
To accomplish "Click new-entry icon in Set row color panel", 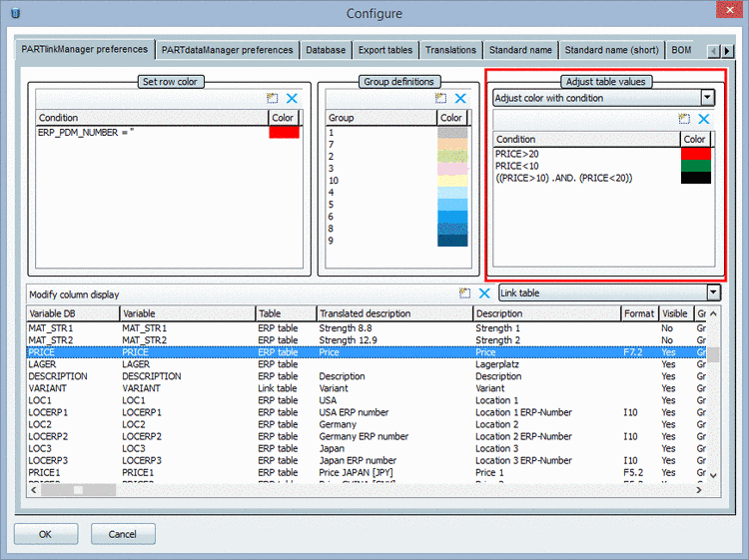I will coord(272,98).
